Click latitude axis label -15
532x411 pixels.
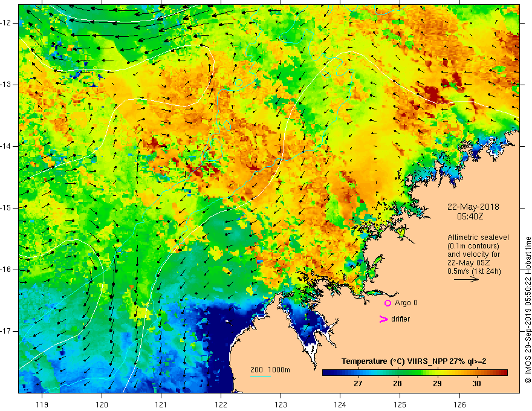click(6, 208)
